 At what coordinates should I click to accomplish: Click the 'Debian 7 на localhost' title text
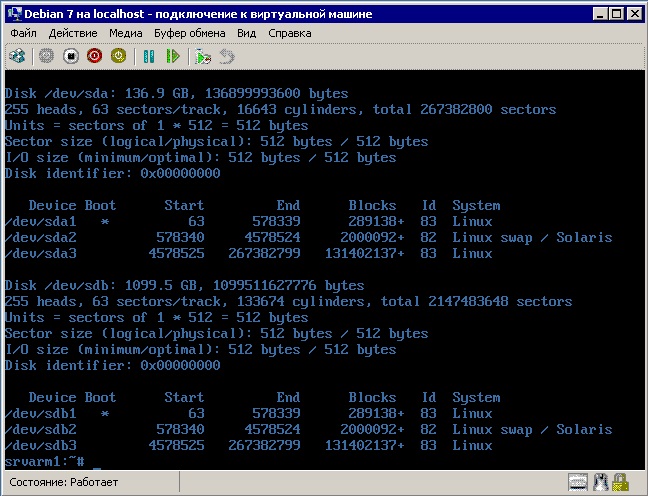click(84, 14)
